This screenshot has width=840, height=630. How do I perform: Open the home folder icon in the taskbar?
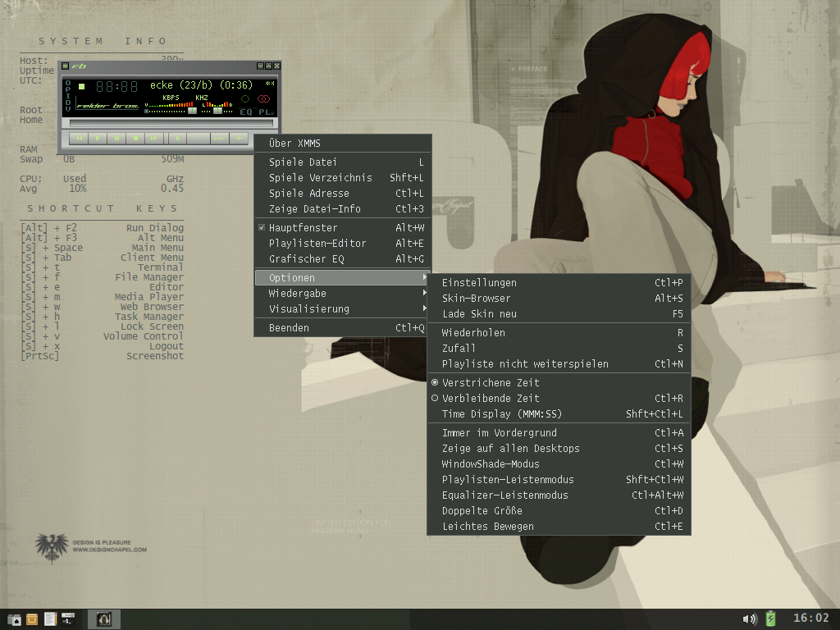[15, 619]
